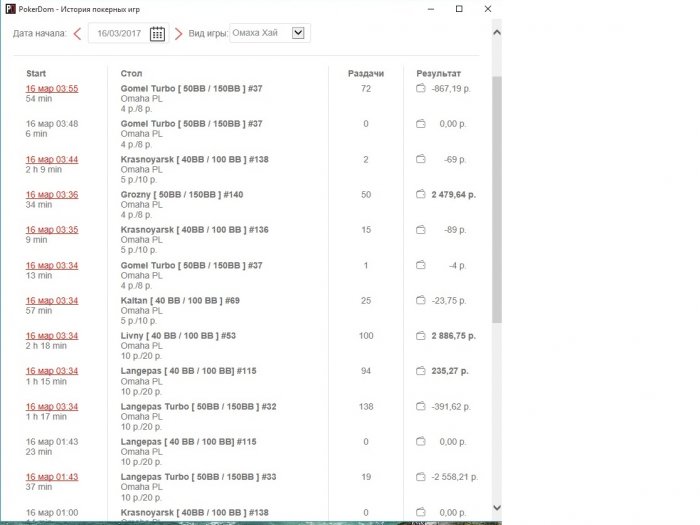This screenshot has width=700, height=525.
Task: Open 16 мар 03:34 link lasting 1 h 17 min
Action: 52,407
